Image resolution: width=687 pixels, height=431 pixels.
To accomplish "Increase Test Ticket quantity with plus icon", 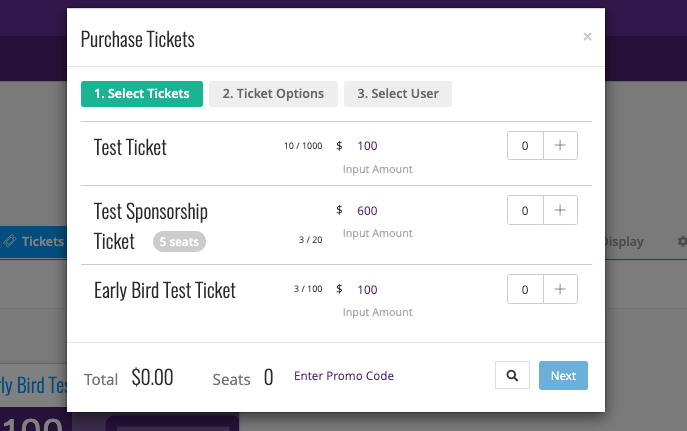I will [x=560, y=145].
